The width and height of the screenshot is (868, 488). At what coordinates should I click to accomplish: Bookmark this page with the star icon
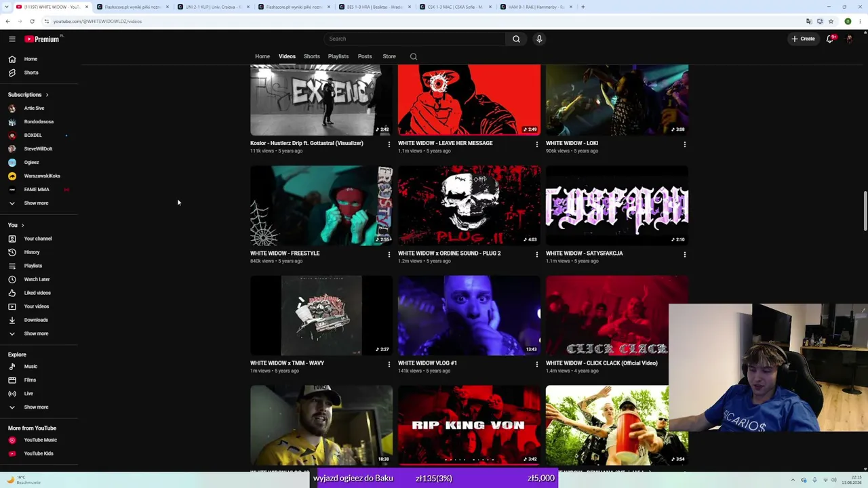point(831,21)
